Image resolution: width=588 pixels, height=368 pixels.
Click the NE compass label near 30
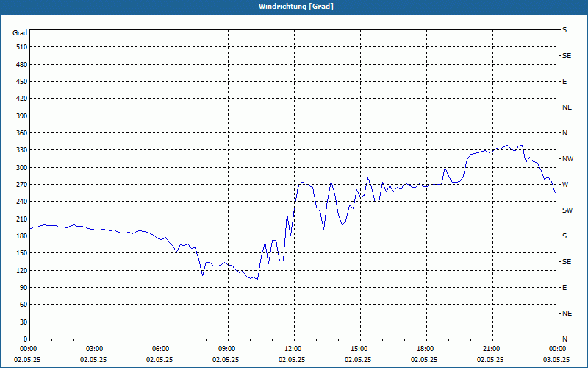coord(567,314)
